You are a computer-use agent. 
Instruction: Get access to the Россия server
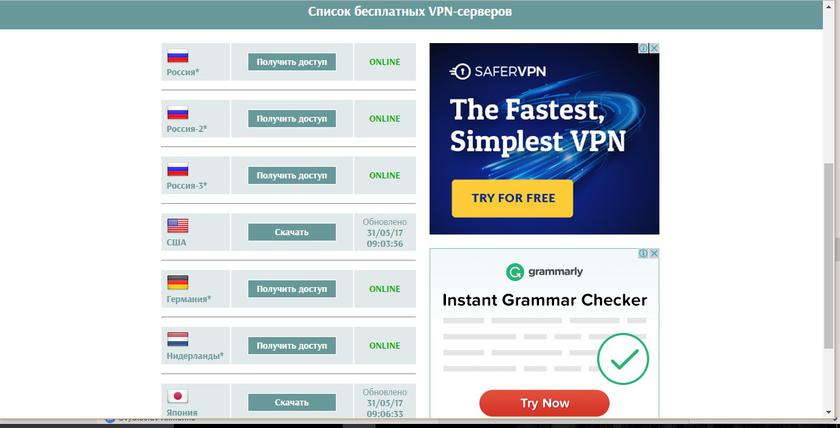point(292,62)
